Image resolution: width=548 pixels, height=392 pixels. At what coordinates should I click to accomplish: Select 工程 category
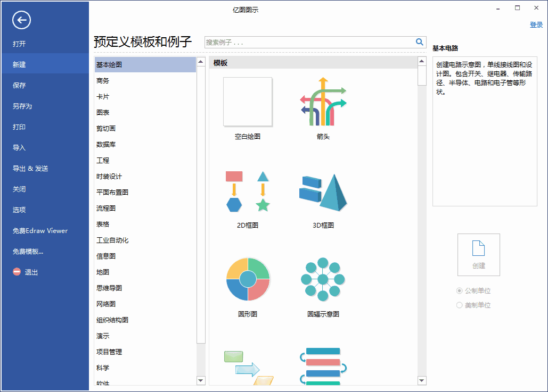(x=145, y=160)
